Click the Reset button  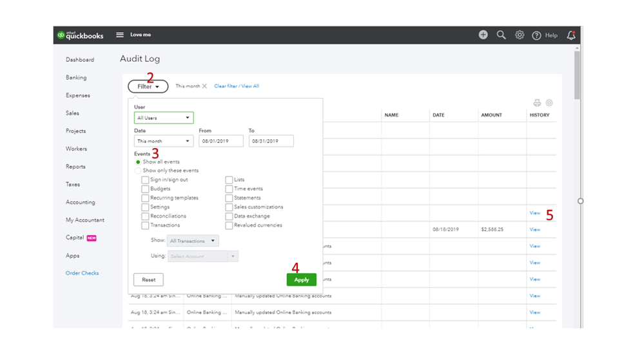148,280
